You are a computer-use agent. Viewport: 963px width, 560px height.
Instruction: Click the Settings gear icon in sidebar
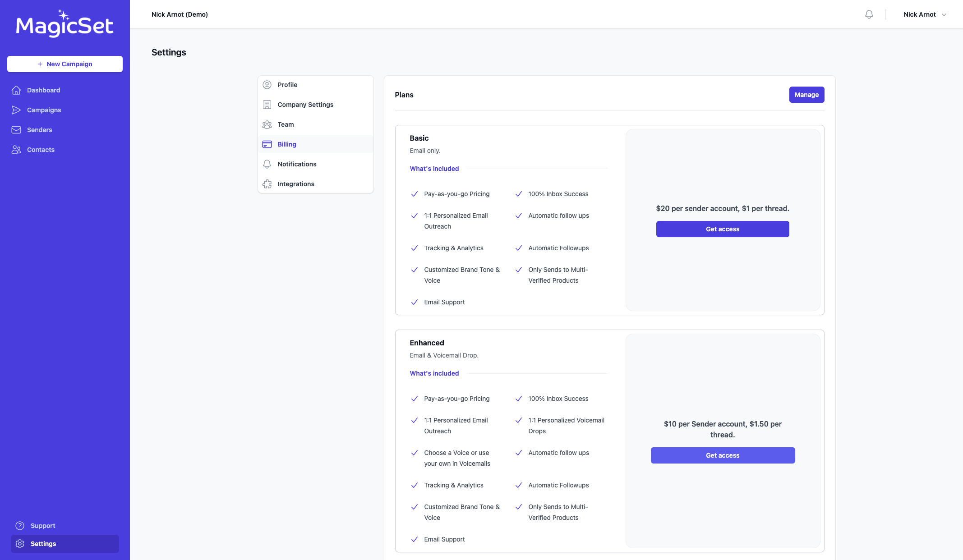(x=20, y=544)
